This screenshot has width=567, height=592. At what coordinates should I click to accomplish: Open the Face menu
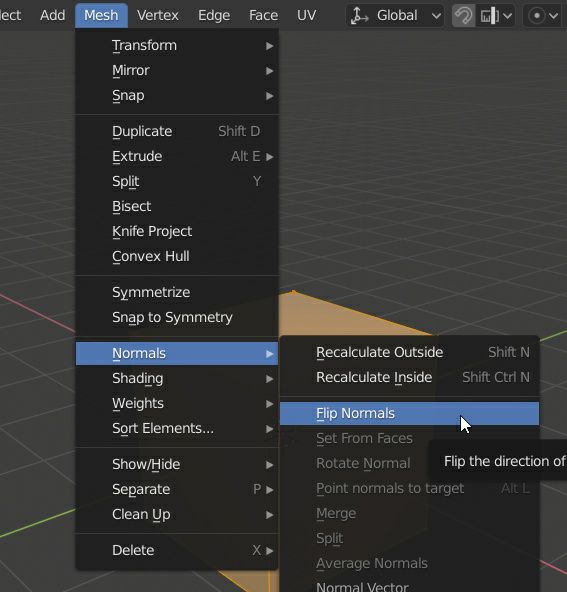point(263,15)
